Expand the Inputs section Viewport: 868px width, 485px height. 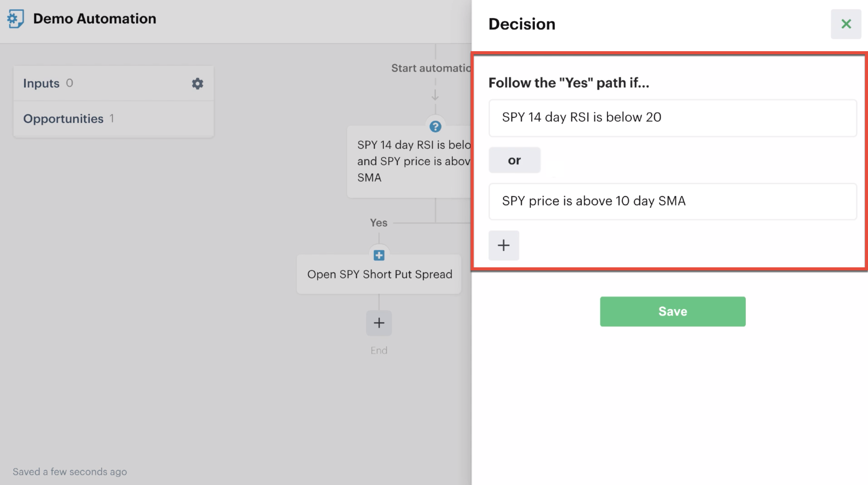coord(41,83)
